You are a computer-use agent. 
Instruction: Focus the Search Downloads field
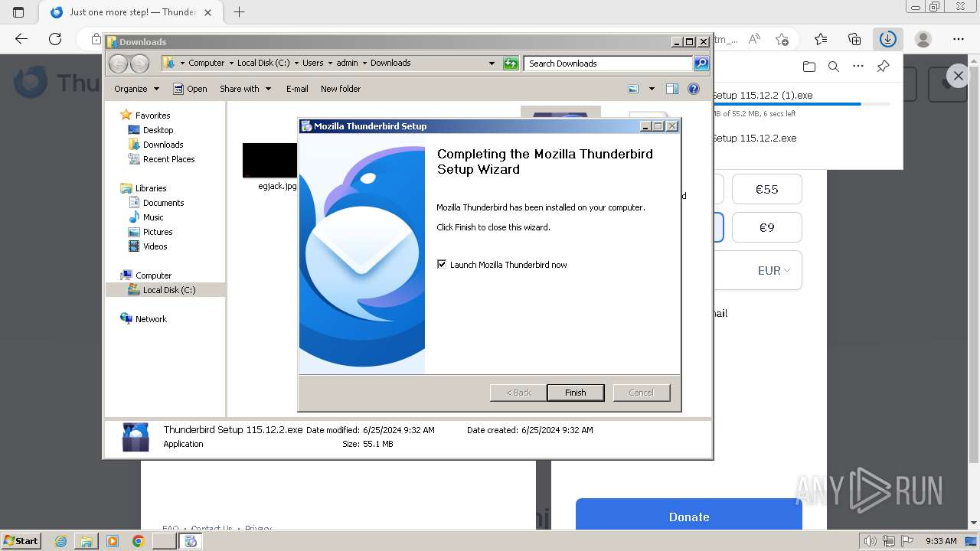coord(609,64)
